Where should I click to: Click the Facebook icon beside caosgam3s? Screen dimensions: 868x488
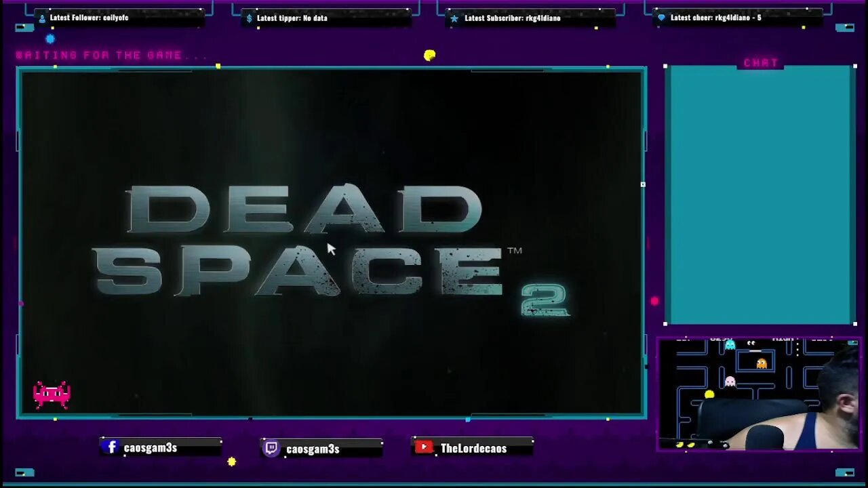(112, 447)
